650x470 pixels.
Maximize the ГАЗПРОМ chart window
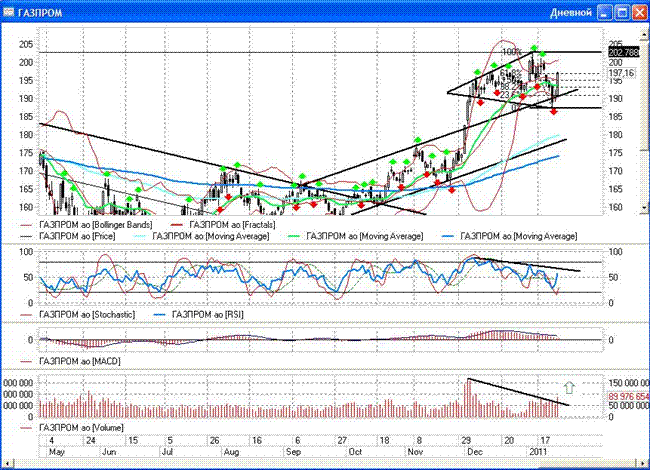click(622, 12)
